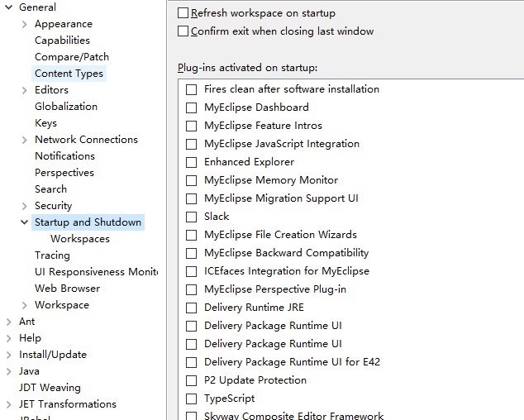The height and width of the screenshot is (420, 524).
Task: Select Content Types in tree
Action: (69, 74)
